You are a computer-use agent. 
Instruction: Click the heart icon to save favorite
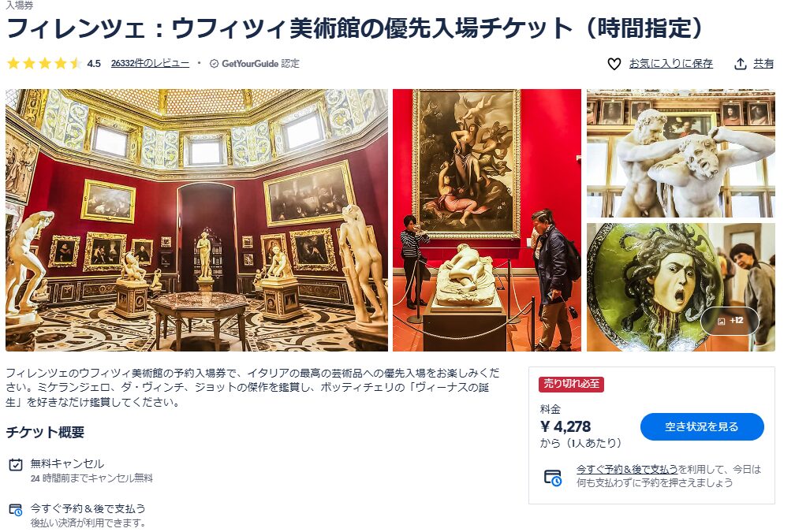pos(614,64)
